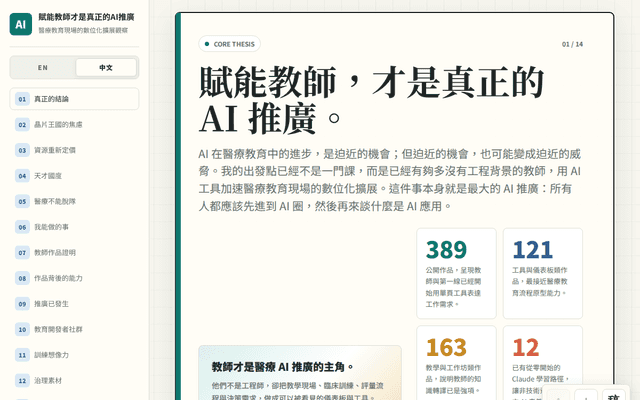
Task: Go to slide 02 晶片王國的焦慮
Action: pos(74,124)
